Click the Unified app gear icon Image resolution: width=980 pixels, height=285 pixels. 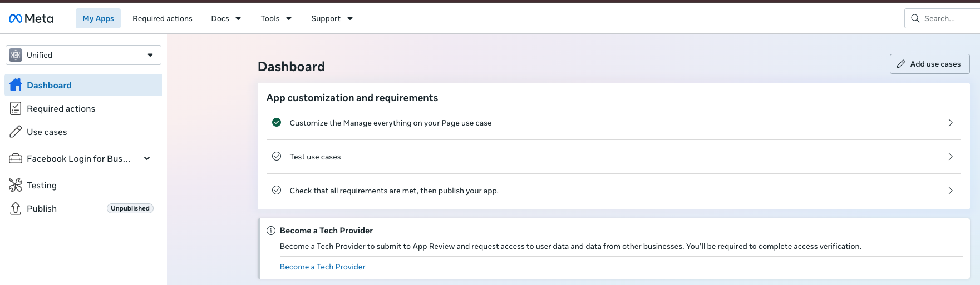click(16, 55)
